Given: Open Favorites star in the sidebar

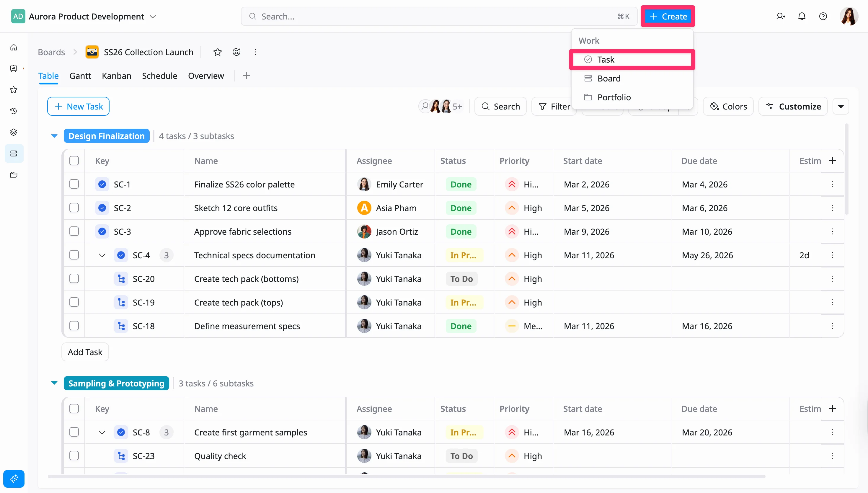Looking at the screenshot, I should (x=14, y=90).
